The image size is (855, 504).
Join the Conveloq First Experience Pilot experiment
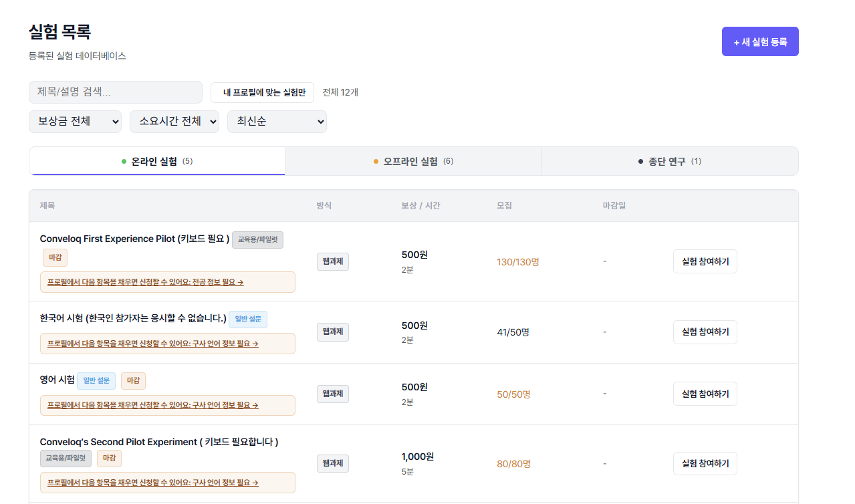(x=705, y=261)
